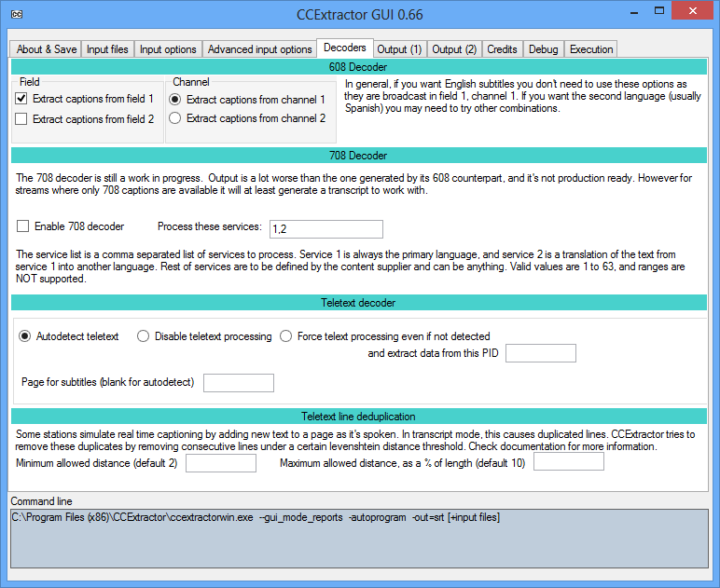Open the Output (2) tab
Image resolution: width=720 pixels, height=588 pixels.
point(454,49)
